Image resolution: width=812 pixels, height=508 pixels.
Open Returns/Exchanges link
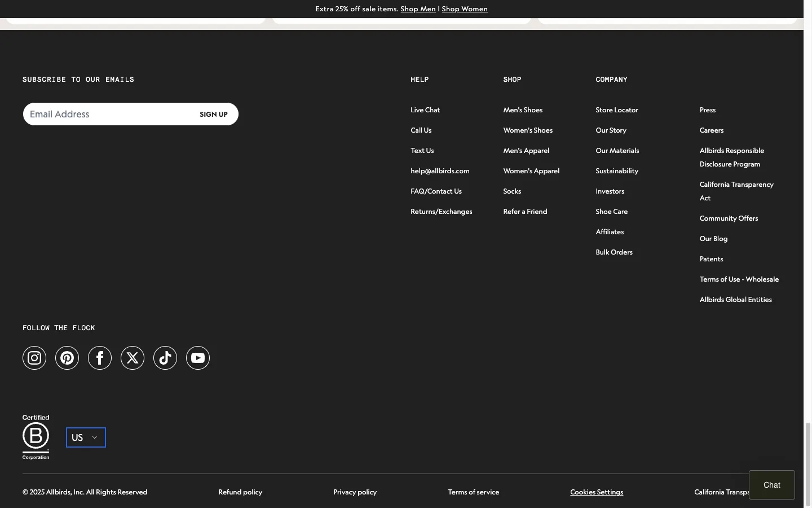point(442,212)
